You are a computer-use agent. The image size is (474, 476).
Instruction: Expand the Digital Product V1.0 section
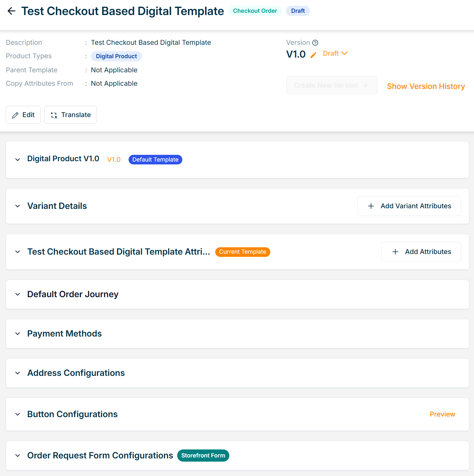point(18,160)
